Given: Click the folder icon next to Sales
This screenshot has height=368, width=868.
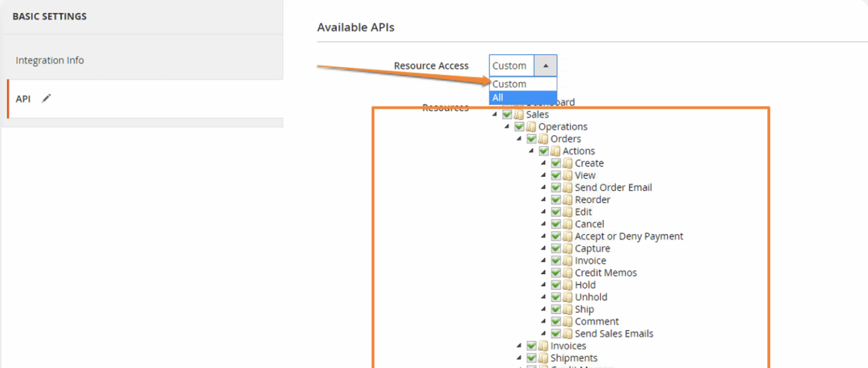Looking at the screenshot, I should pyautogui.click(x=519, y=114).
